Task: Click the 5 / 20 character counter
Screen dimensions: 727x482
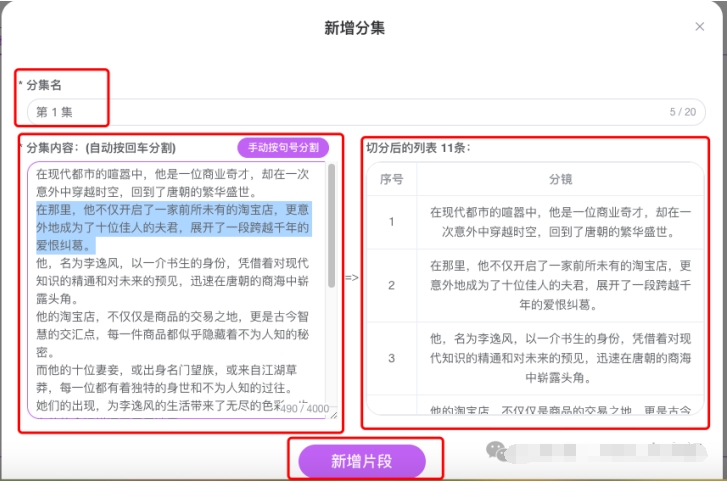Action: 682,112
